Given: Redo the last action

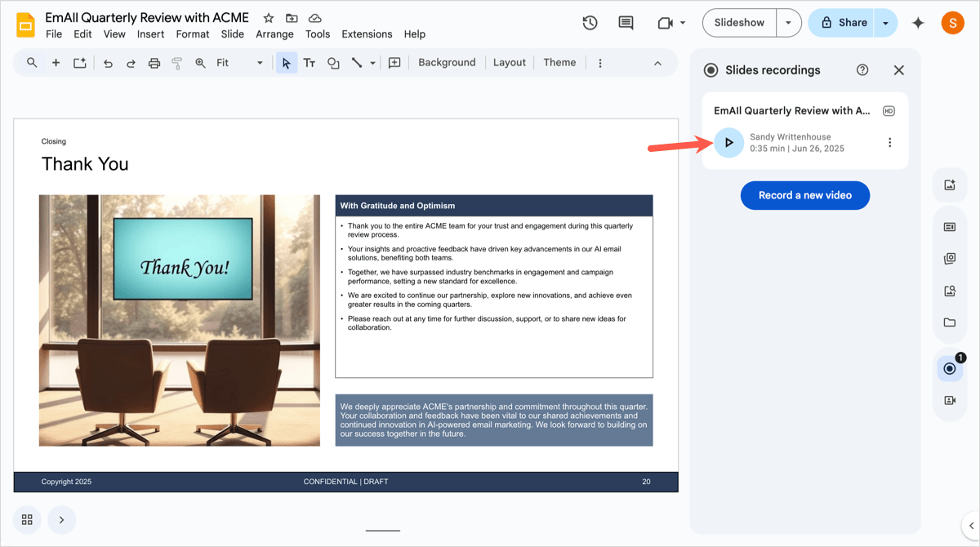Looking at the screenshot, I should [x=131, y=63].
